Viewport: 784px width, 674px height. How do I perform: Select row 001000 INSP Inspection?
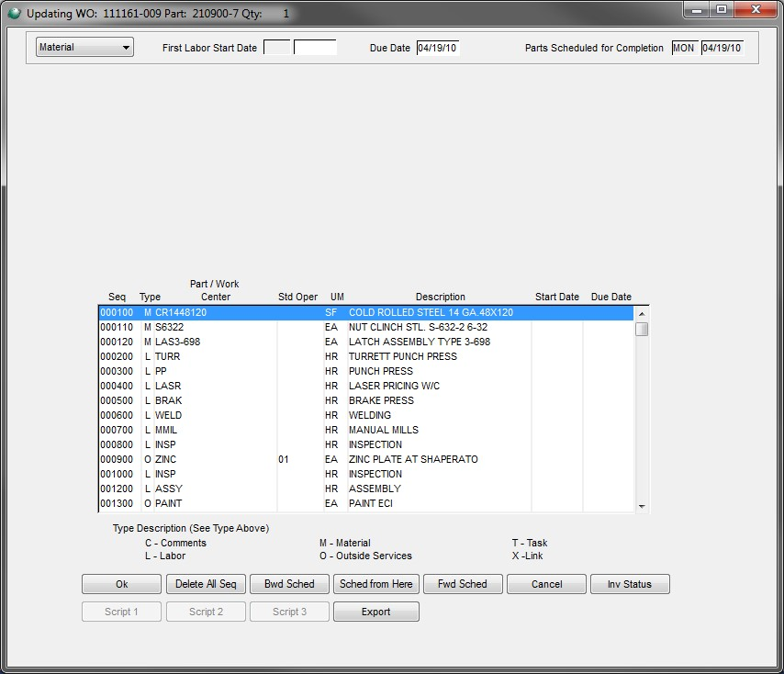366,474
